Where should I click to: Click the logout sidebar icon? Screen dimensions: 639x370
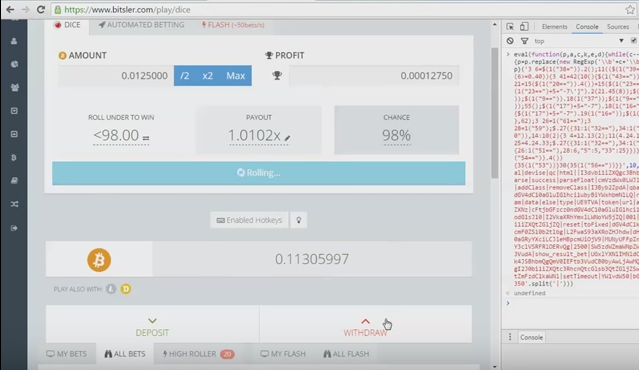coord(14,228)
